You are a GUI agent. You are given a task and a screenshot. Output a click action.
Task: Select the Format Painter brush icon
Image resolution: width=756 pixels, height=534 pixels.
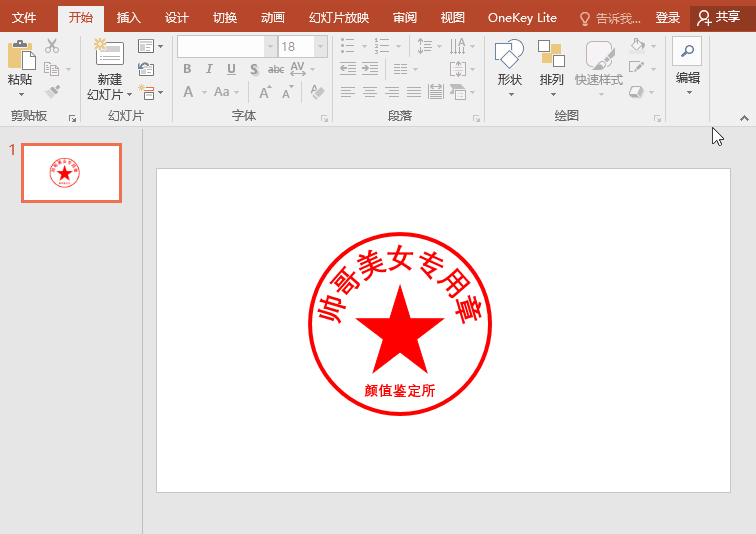tap(52, 92)
